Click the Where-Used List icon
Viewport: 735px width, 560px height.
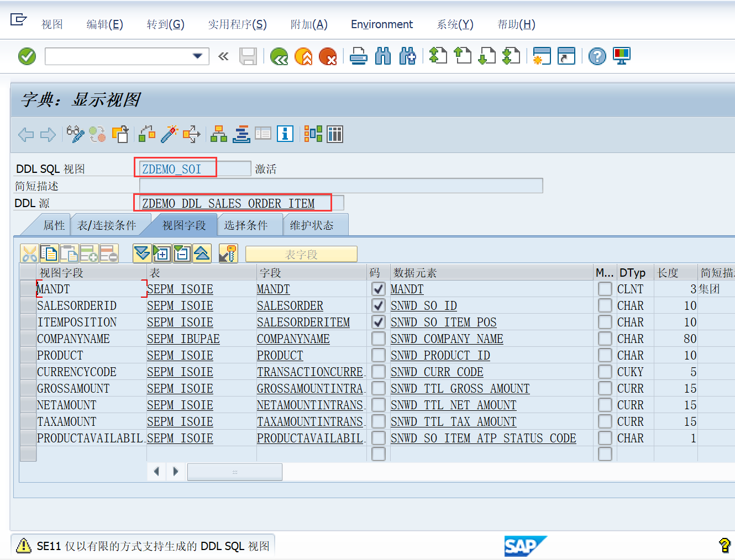191,134
